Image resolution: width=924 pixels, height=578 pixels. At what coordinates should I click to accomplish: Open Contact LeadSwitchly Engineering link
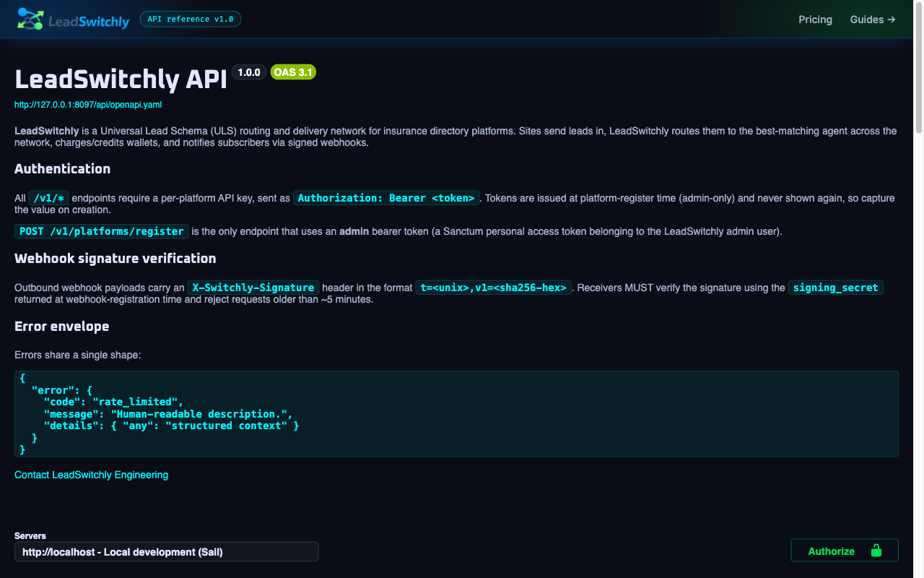tap(91, 475)
